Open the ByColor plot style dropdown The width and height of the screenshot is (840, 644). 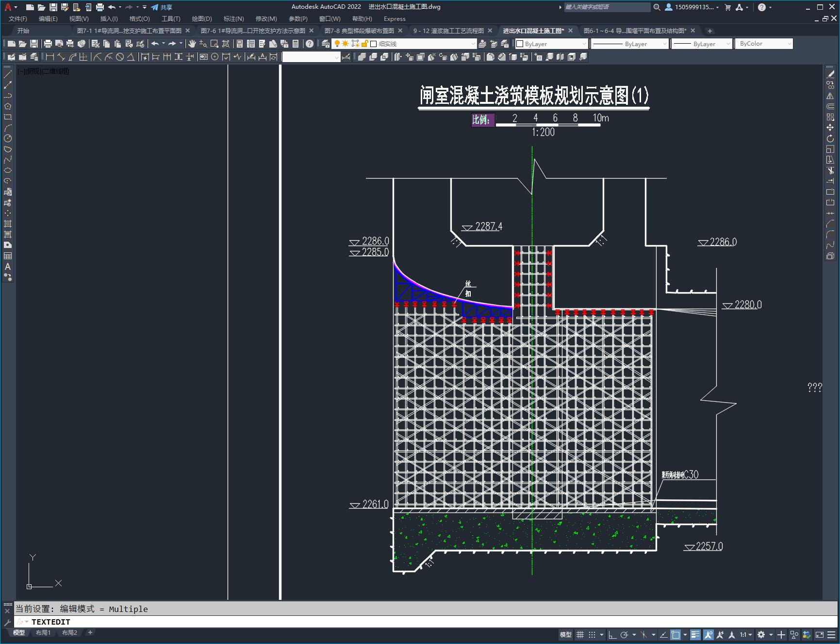[764, 44]
